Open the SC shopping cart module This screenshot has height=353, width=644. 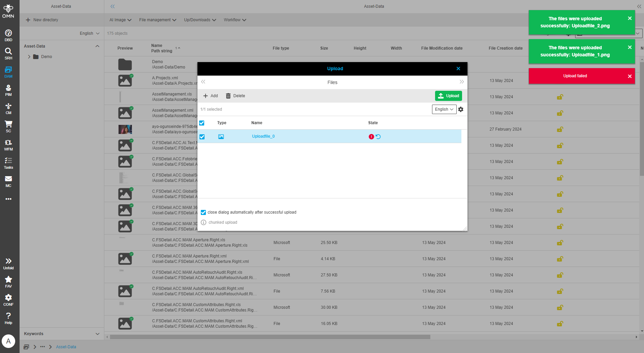8,127
